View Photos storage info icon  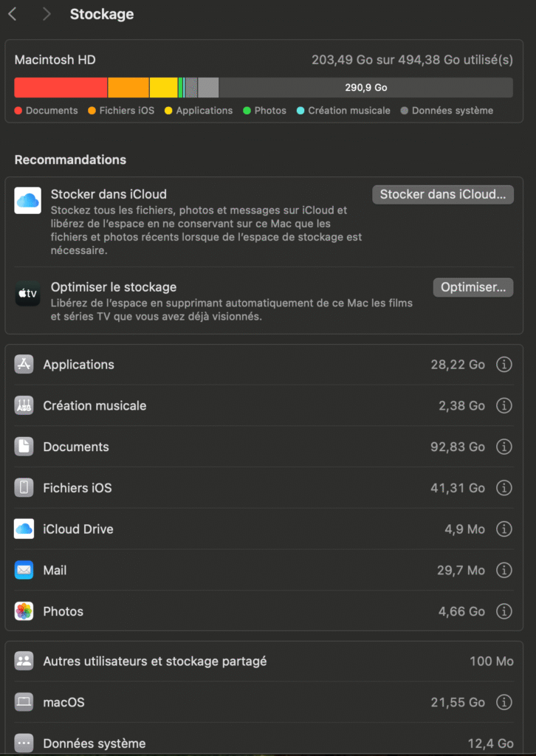pos(504,611)
